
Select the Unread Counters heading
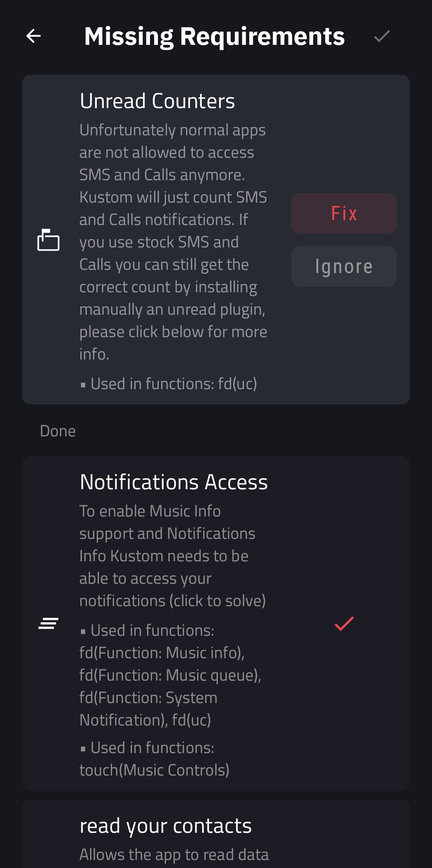tap(157, 101)
